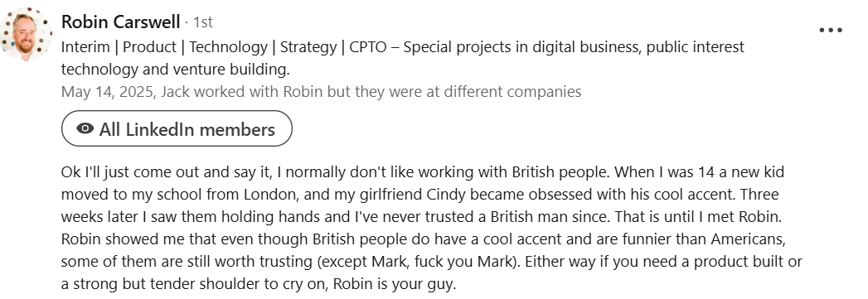Click the headline starting with "Interim | Product"
Viewport: 868px width, 299px height.
pyautogui.click(x=402, y=47)
